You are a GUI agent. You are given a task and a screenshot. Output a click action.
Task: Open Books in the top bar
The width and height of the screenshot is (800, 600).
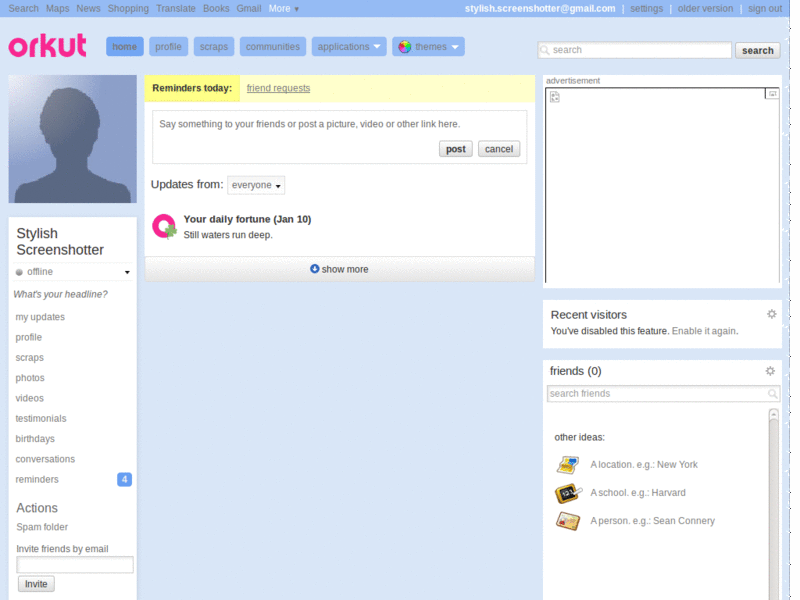216,9
